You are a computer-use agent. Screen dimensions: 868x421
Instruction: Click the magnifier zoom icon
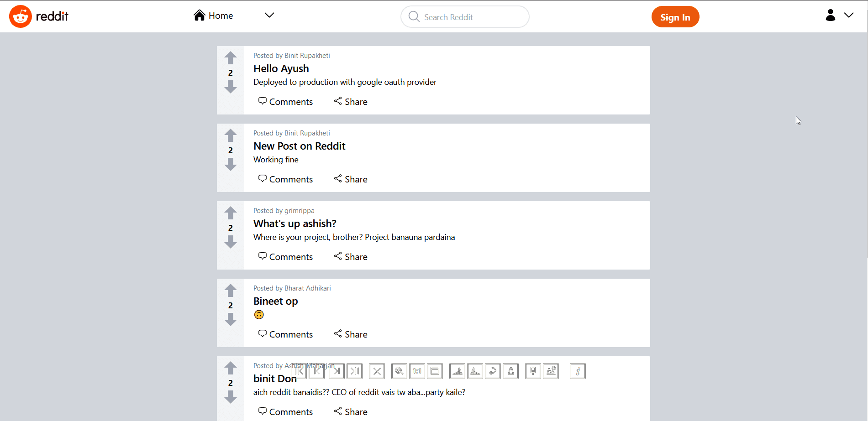coord(399,371)
